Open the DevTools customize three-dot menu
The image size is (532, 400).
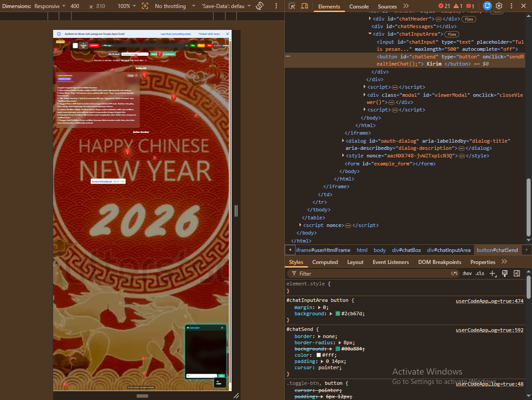coord(511,6)
